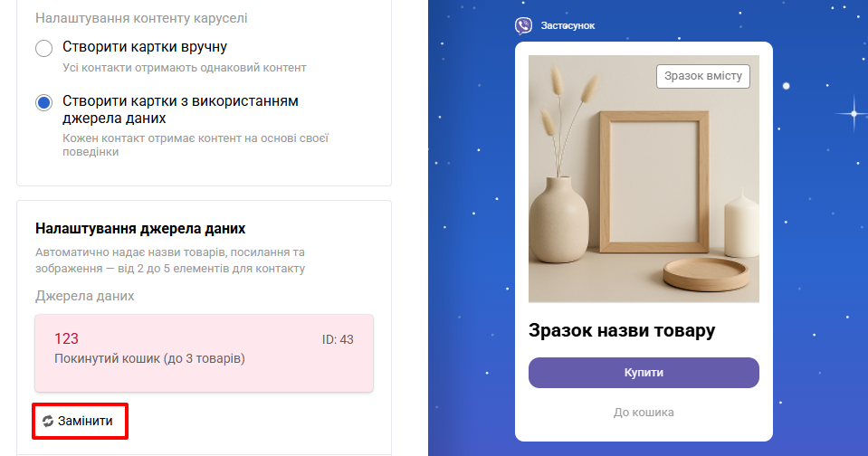Click the Покинутий кошик (до 3 товарів) description
The image size is (868, 456).
pos(149,358)
